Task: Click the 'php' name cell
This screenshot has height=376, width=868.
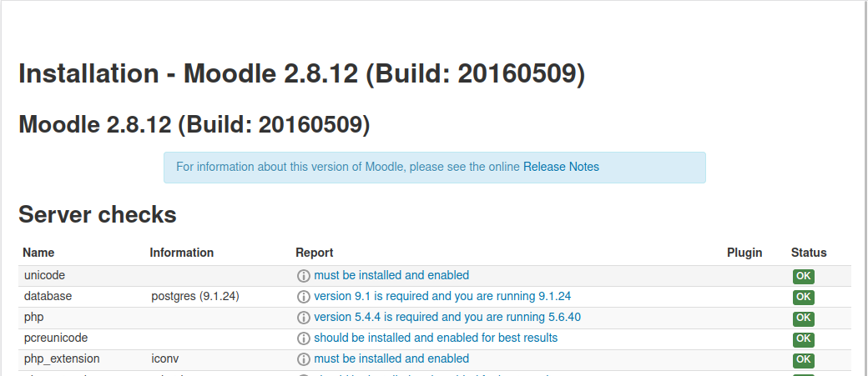Action: click(33, 318)
